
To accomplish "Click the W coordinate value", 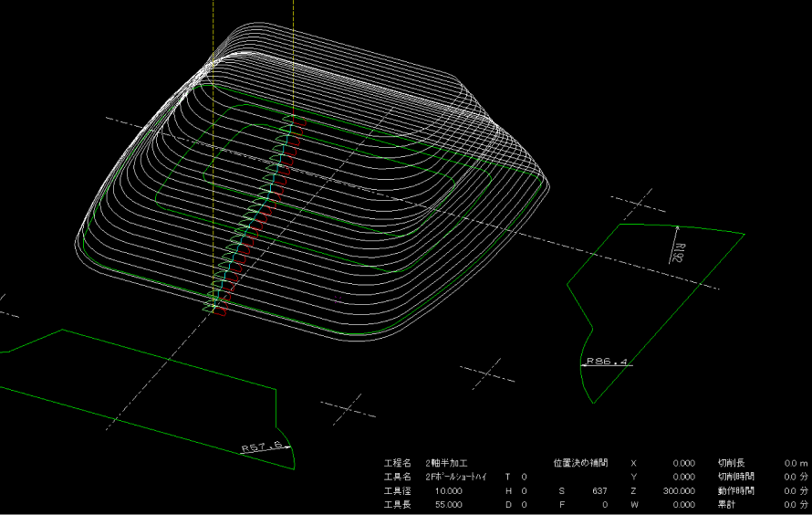I will pos(682,504).
